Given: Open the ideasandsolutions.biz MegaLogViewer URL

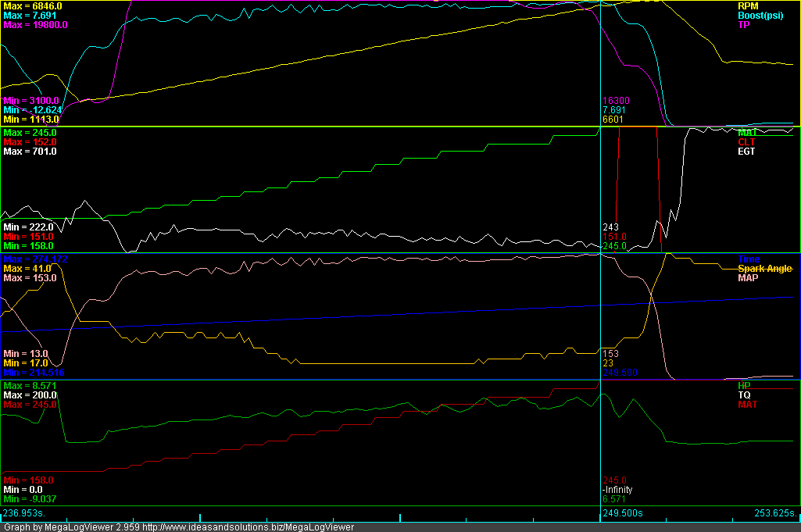Looking at the screenshot, I should tap(249, 527).
